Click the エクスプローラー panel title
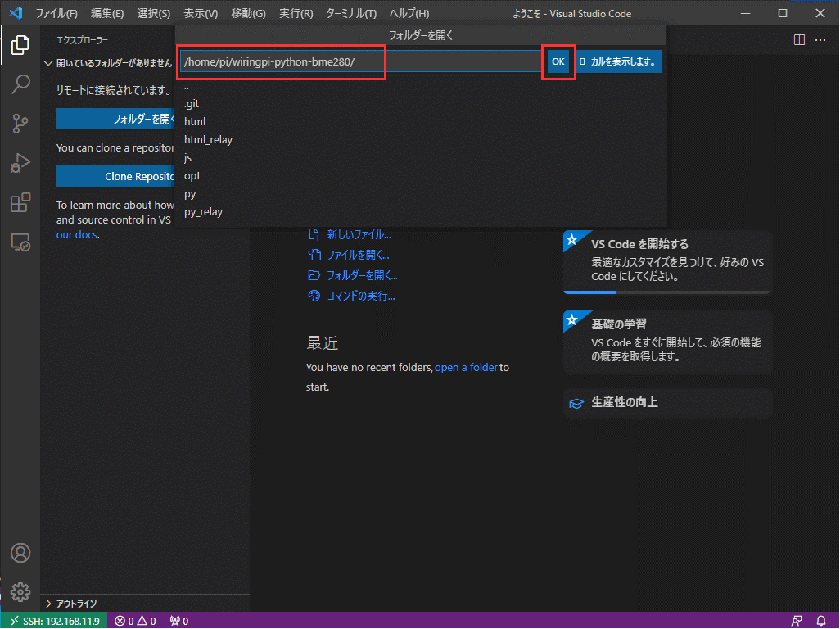840x629 pixels. click(82, 40)
